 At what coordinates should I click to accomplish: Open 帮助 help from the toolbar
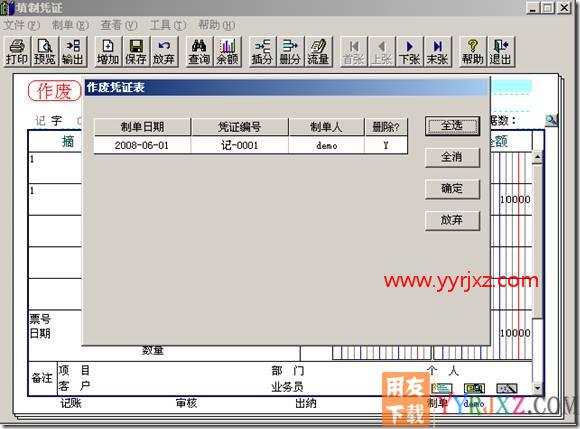coord(473,52)
